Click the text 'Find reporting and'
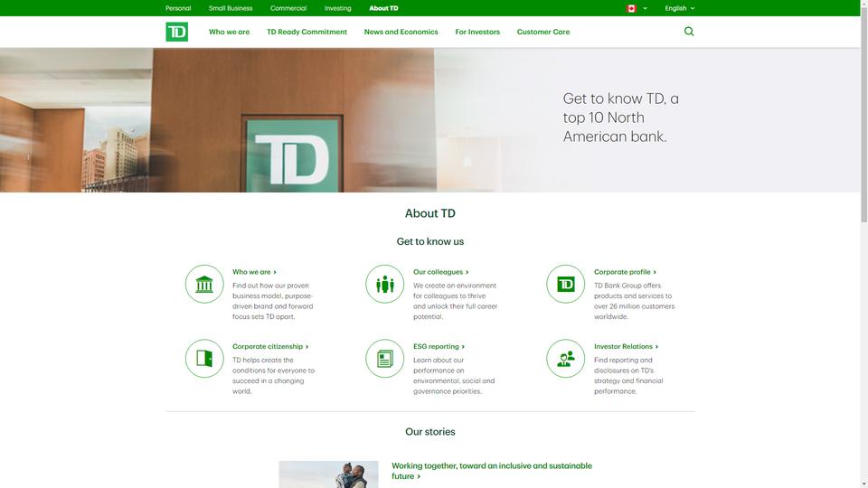 click(x=623, y=360)
